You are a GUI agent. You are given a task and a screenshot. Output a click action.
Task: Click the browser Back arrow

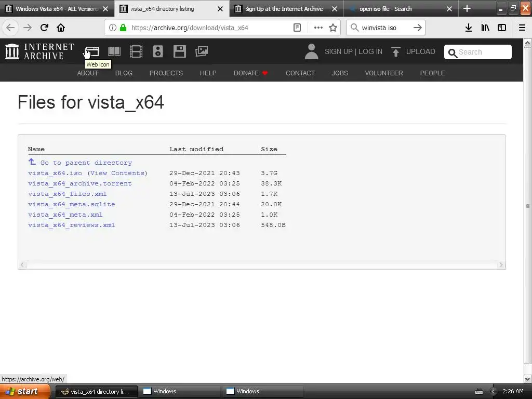10,28
